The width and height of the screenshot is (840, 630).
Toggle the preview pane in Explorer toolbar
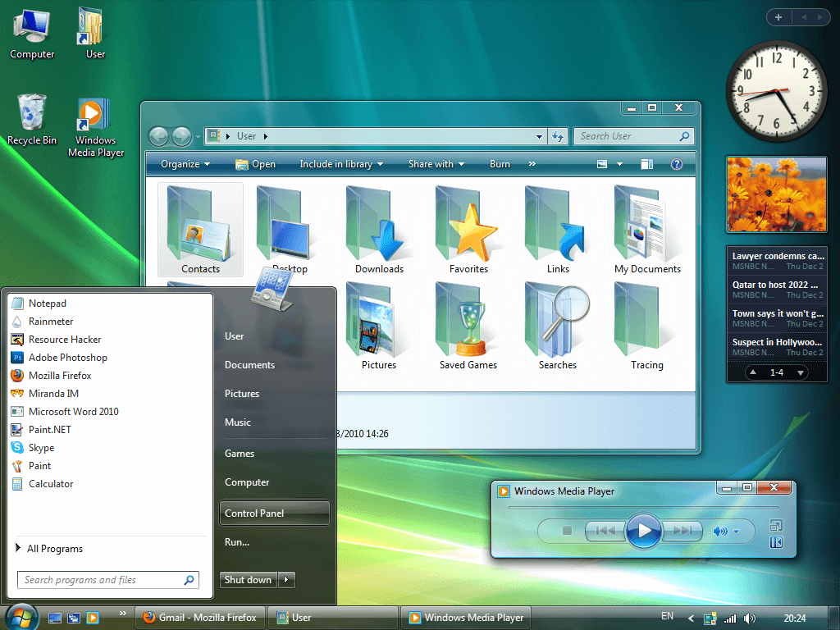point(646,164)
